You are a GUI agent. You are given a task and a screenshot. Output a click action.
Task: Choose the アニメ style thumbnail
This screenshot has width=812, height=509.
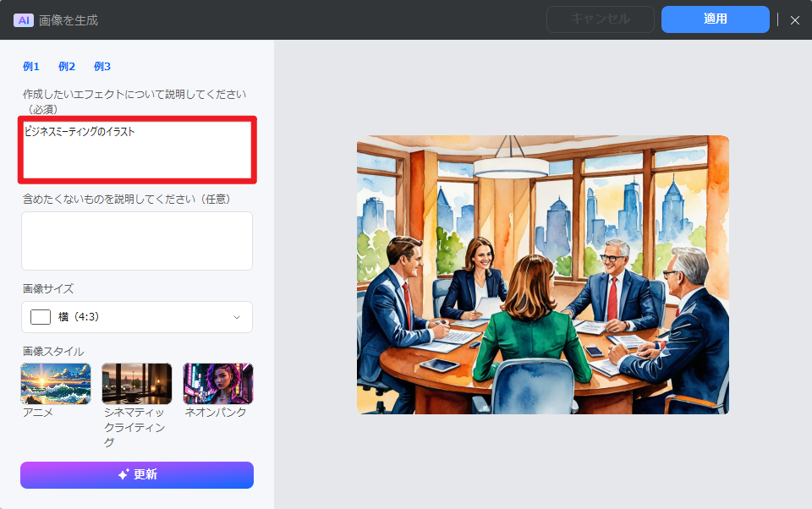[x=56, y=383]
